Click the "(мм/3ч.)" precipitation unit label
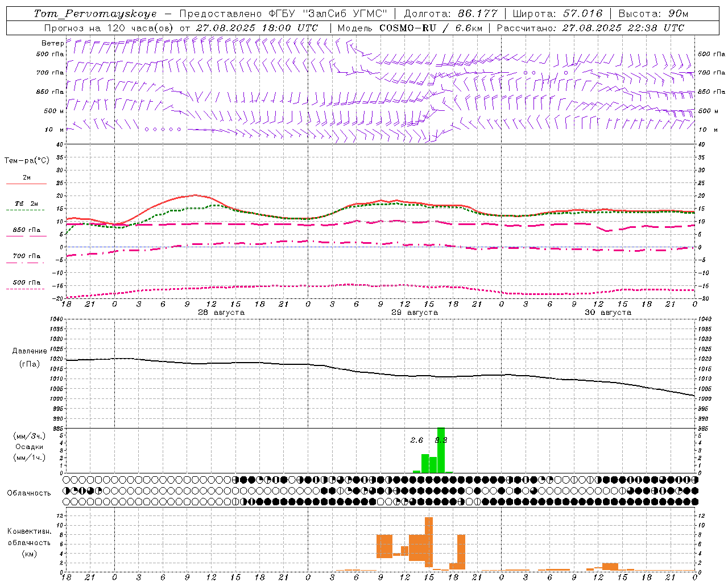The image size is (728, 582). 30,436
